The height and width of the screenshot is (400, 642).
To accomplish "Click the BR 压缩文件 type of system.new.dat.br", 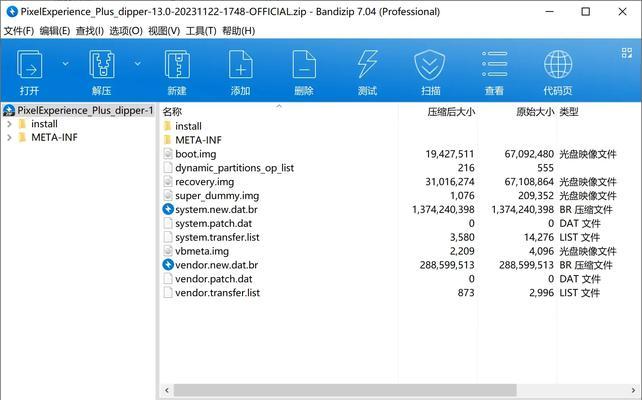I will pyautogui.click(x=586, y=209).
